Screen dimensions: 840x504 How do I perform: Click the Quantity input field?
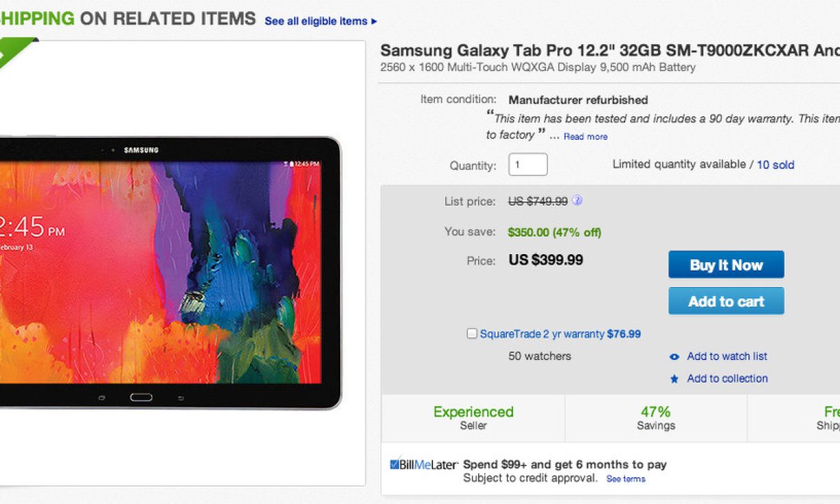coord(528,165)
